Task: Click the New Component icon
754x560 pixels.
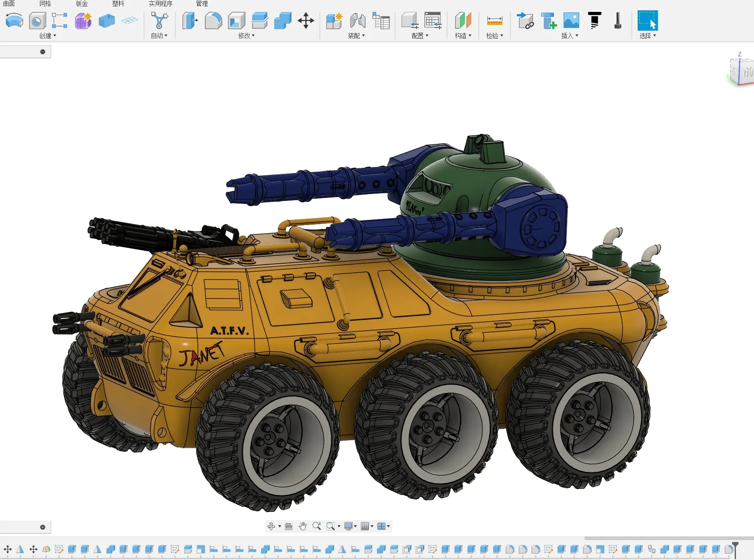Action: [334, 21]
